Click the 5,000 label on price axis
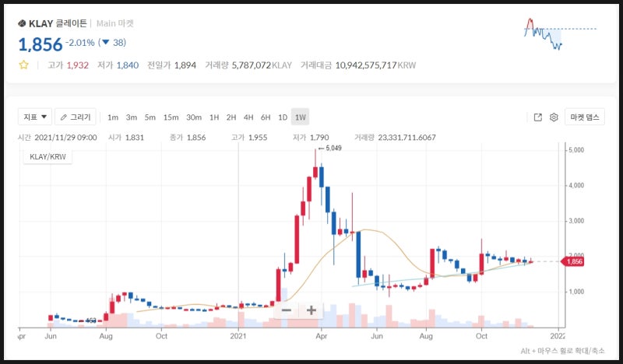Screen dimensions: 623x364 click(x=576, y=150)
